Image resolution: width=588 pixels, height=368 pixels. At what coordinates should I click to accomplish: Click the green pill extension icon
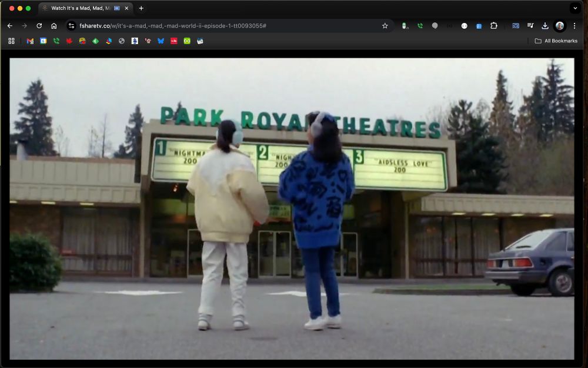(405, 26)
